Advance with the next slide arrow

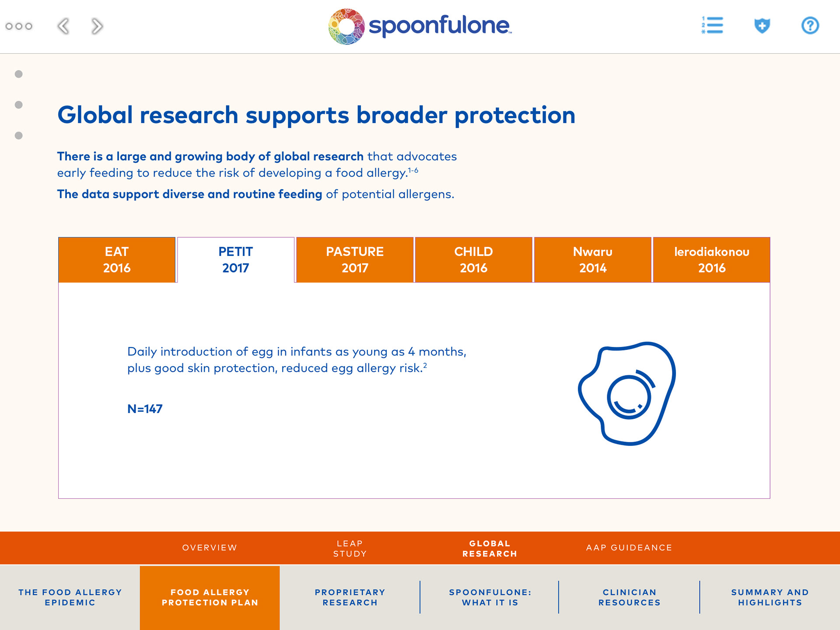97,26
